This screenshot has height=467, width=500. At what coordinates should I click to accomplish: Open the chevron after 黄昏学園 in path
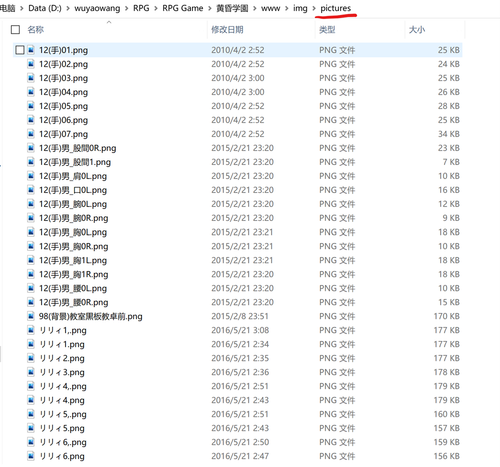coord(255,8)
